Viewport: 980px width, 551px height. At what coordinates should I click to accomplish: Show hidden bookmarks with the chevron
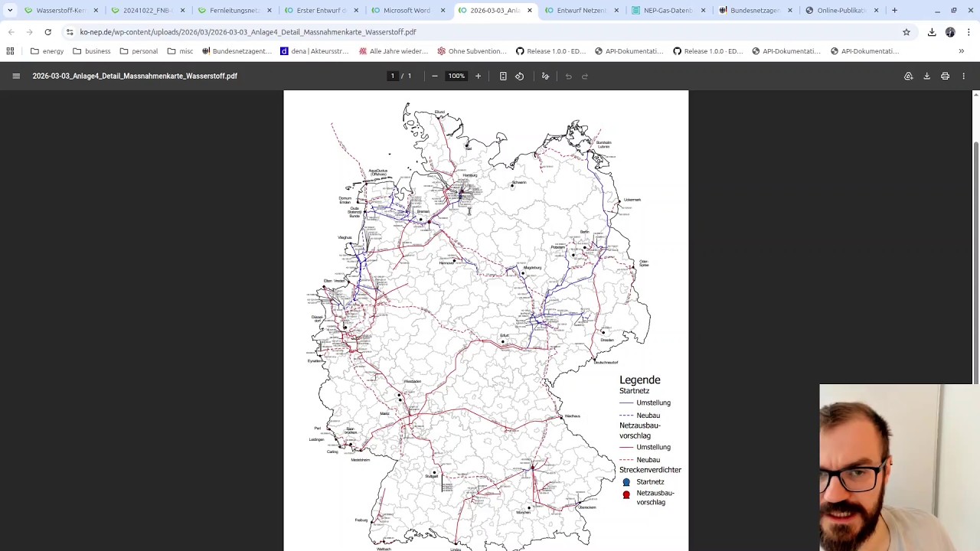961,51
